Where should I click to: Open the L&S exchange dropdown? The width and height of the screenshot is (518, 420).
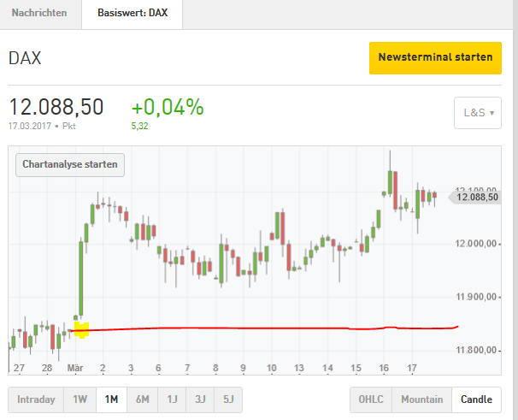477,113
